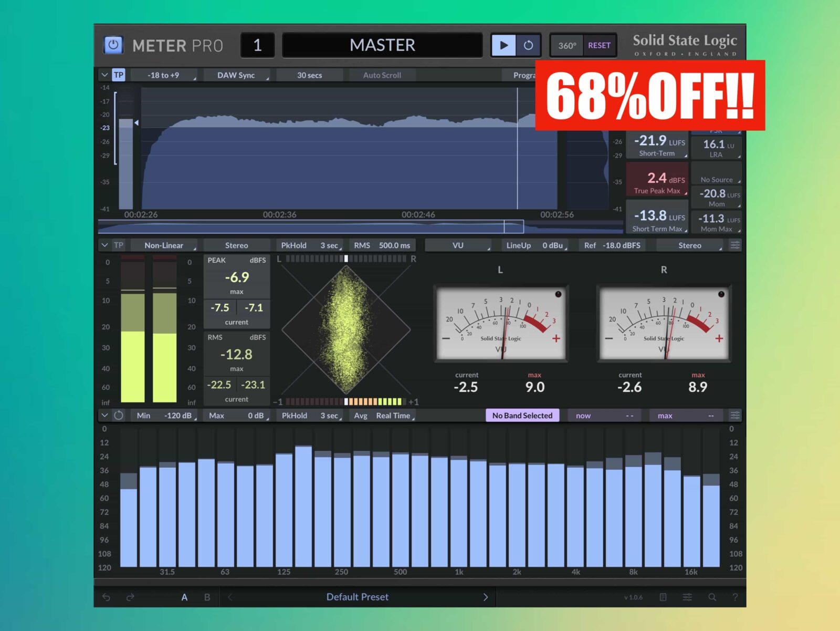The width and height of the screenshot is (840, 631).
Task: Switch to preset slot B
Action: click(x=207, y=597)
